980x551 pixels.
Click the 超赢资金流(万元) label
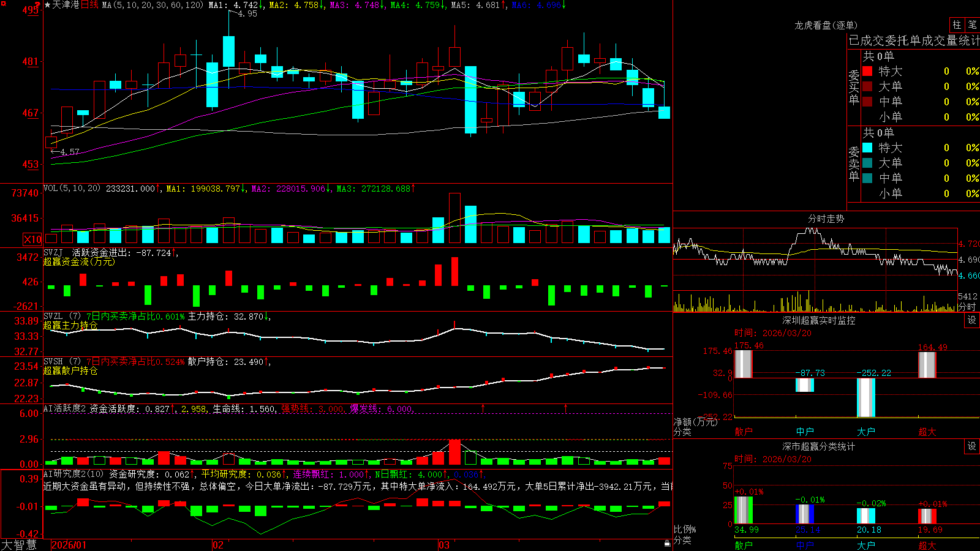(79, 261)
